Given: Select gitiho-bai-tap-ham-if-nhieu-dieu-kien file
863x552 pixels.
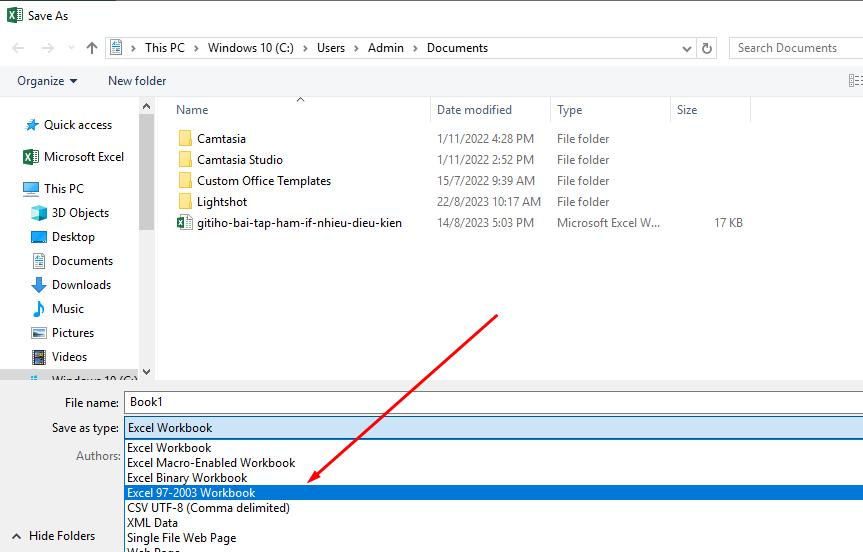Looking at the screenshot, I should (299, 223).
